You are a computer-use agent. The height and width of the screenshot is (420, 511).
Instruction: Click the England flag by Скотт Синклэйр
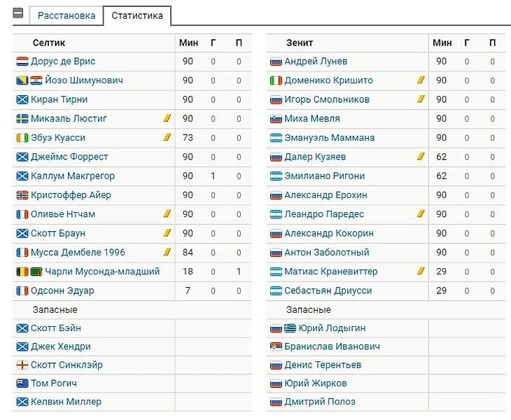tap(22, 365)
